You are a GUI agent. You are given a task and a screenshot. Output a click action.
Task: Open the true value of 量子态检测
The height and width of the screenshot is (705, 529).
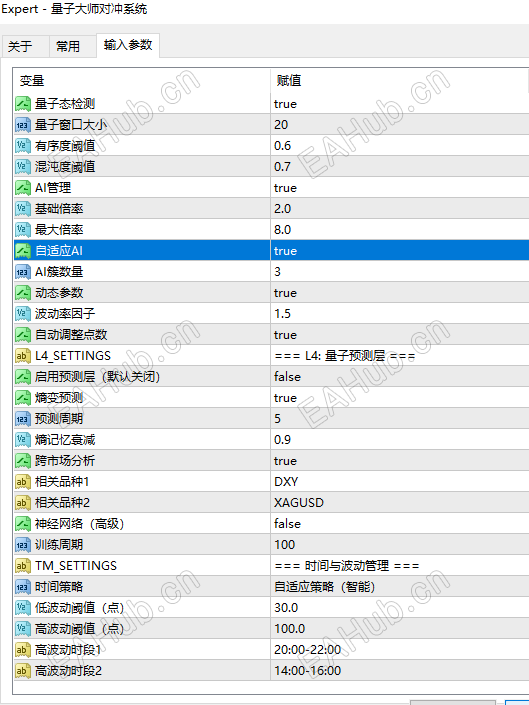coord(400,104)
